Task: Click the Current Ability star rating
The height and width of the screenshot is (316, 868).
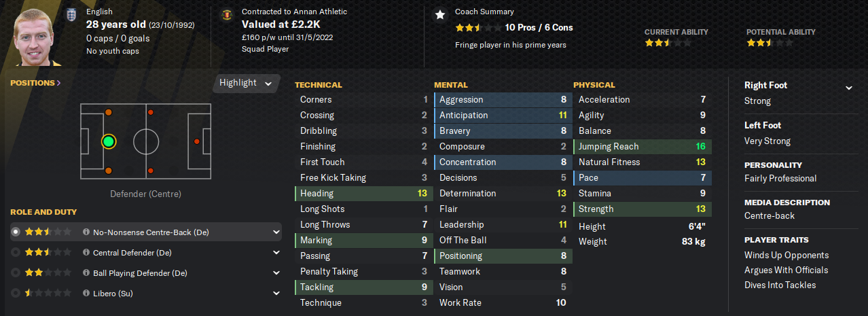Action: tap(668, 43)
